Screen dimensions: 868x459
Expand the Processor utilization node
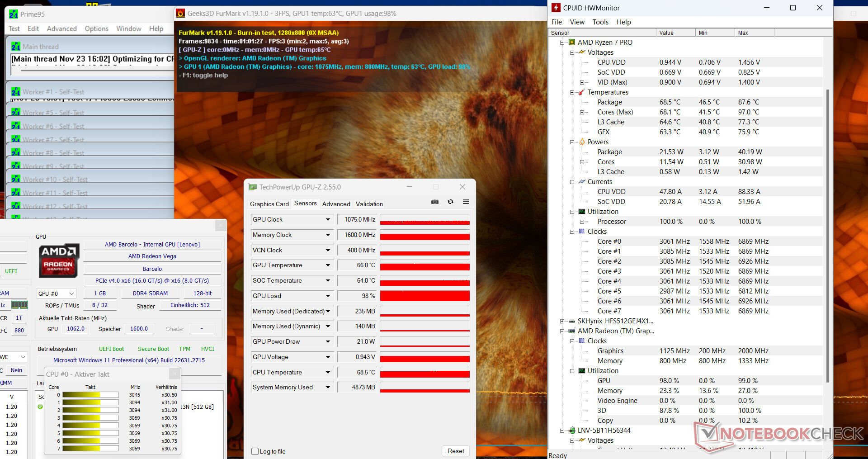[x=582, y=222]
